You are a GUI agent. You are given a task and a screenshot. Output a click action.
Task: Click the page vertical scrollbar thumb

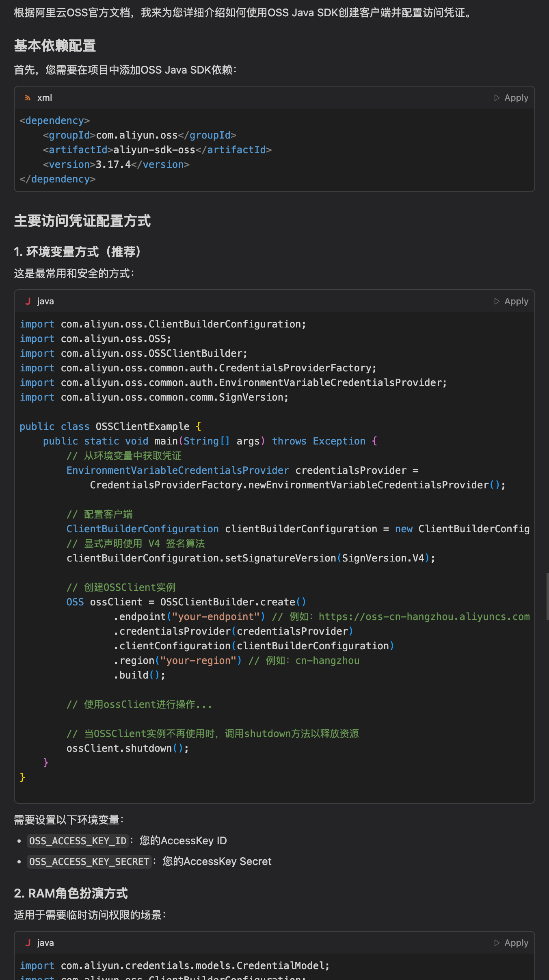click(x=547, y=596)
